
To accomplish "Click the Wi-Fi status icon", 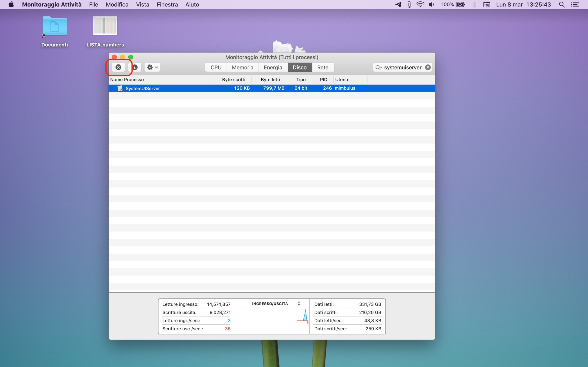I will (420, 4).
